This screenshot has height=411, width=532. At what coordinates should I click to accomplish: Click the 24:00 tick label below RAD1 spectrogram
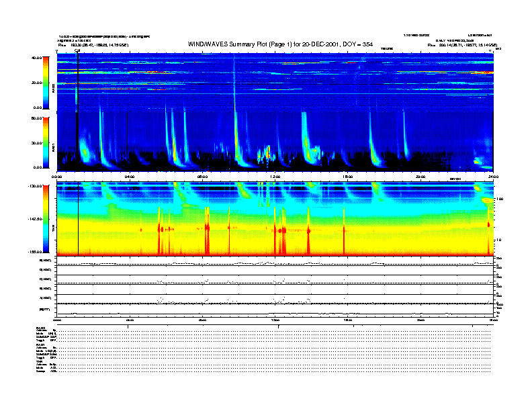[493, 177]
